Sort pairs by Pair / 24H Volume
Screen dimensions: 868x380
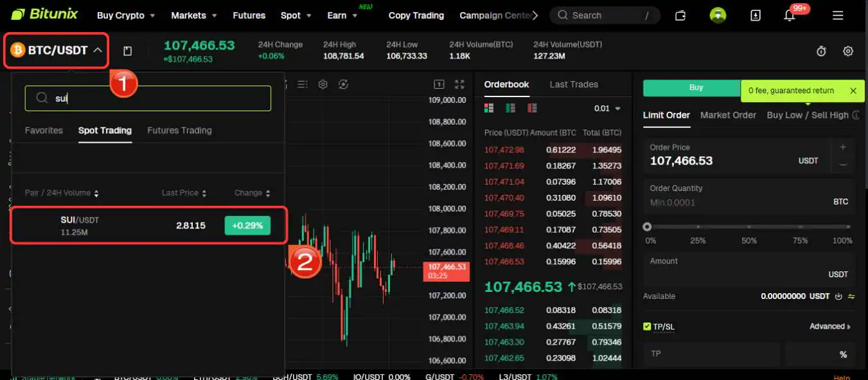point(62,193)
